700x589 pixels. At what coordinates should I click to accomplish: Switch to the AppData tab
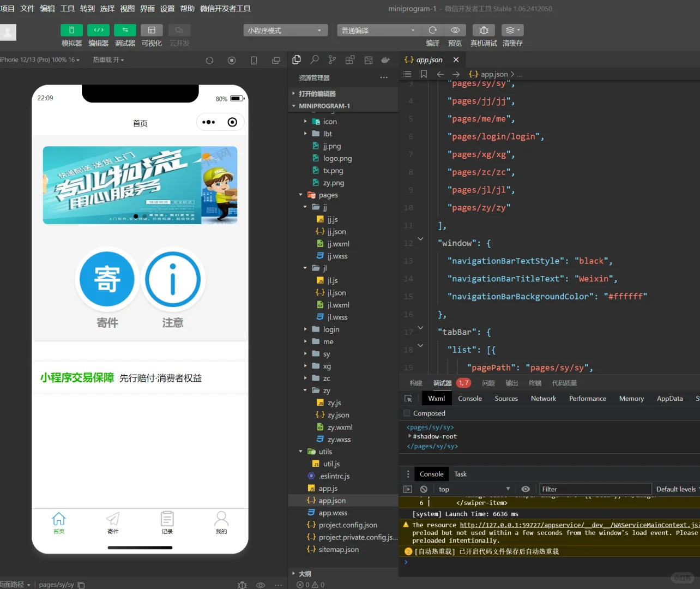tap(669, 399)
